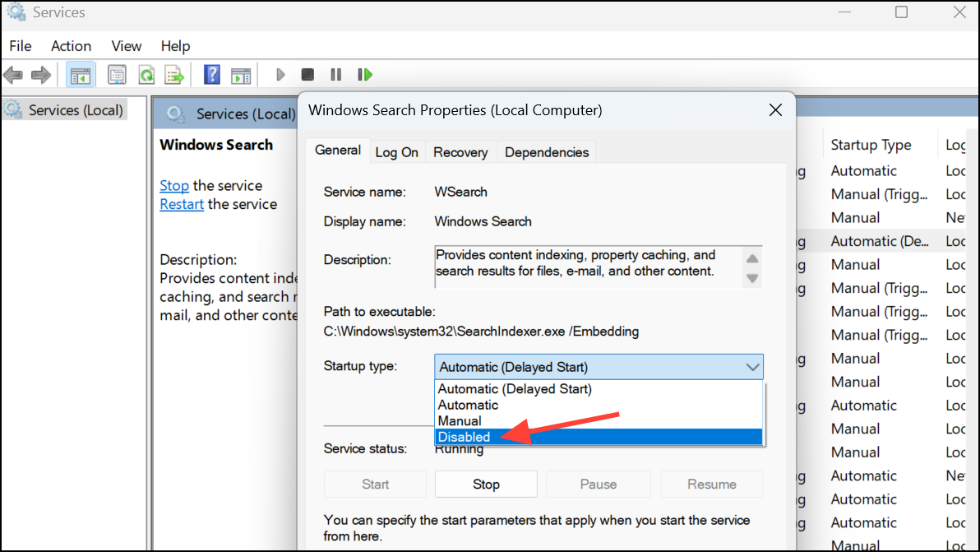Refresh the services list via toolbar icon
Viewport: 980px width, 552px height.
coord(146,75)
